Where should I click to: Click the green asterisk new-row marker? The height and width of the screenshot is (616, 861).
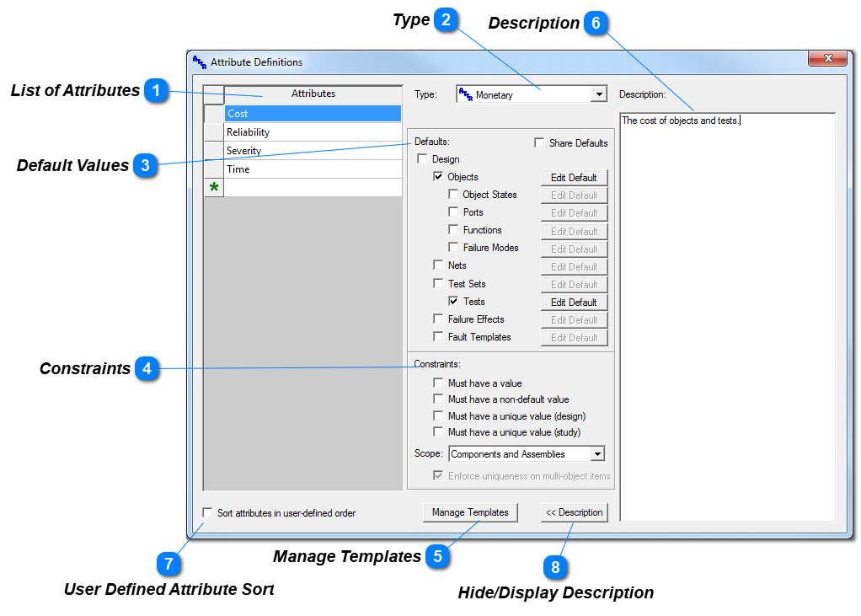[x=214, y=187]
